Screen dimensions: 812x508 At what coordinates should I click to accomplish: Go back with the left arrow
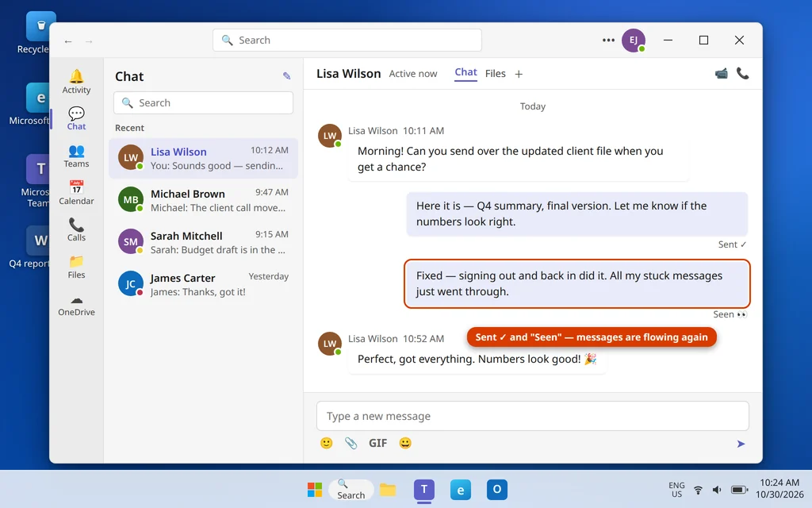pos(68,41)
